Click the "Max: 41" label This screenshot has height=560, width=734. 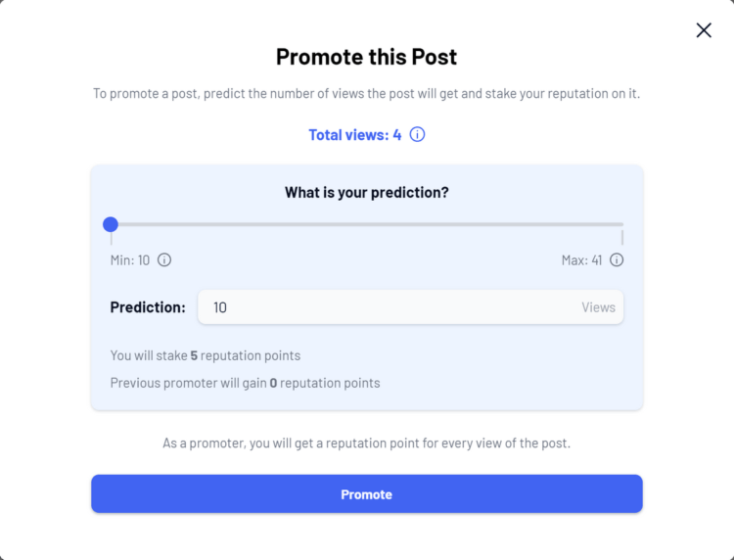tap(582, 260)
